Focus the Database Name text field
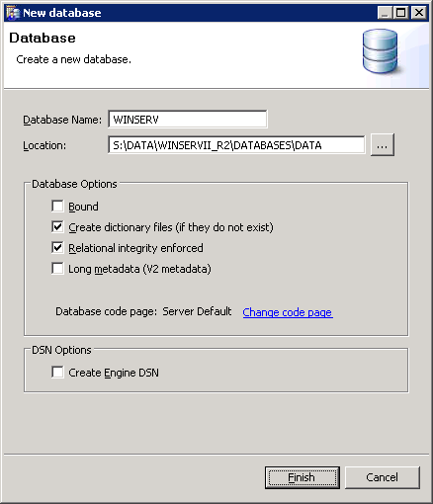This screenshot has width=433, height=504. click(x=188, y=120)
